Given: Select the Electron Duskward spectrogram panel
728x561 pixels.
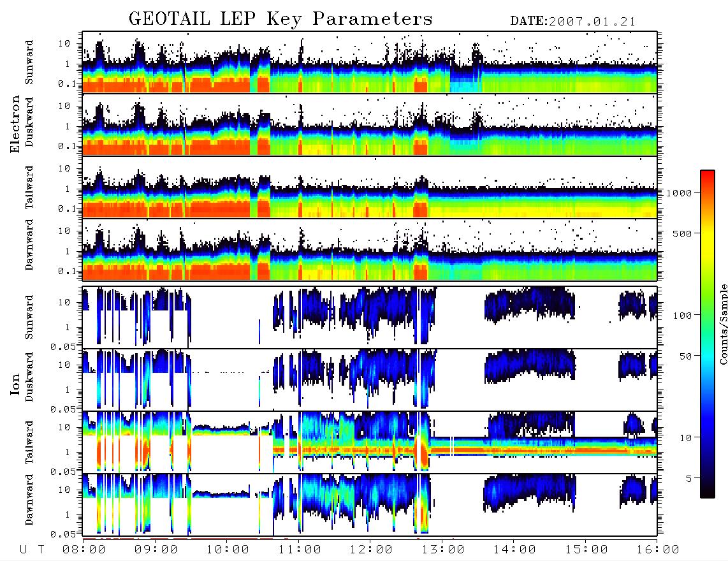Looking at the screenshot, I should coord(370,124).
